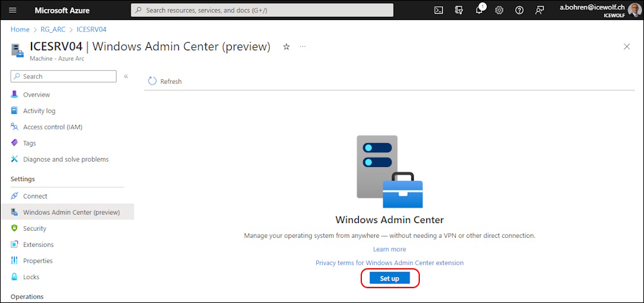Open the more options ellipsis

click(303, 46)
